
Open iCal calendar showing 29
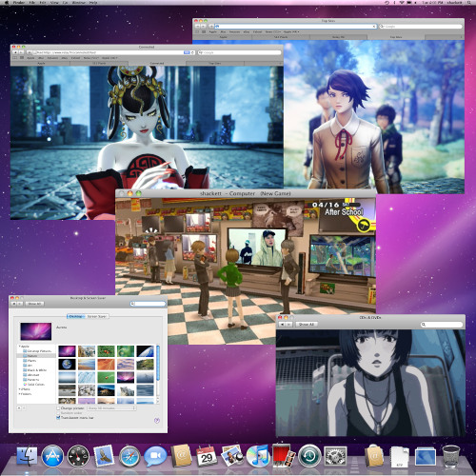[207, 456]
